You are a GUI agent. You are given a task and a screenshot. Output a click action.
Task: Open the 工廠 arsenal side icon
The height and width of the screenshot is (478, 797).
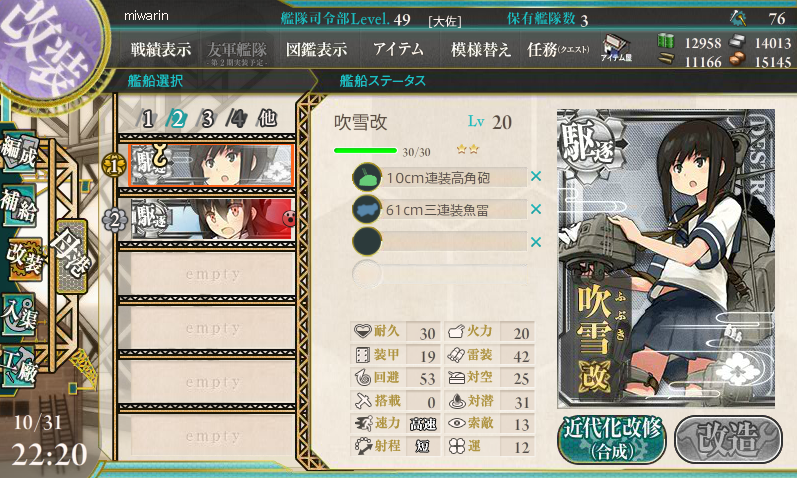click(19, 367)
